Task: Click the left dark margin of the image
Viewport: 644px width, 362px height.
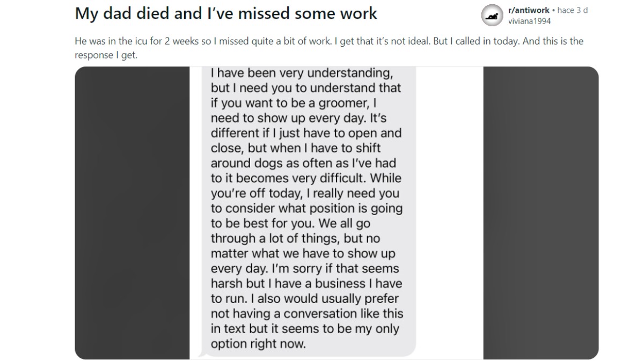Action: pos(132,213)
